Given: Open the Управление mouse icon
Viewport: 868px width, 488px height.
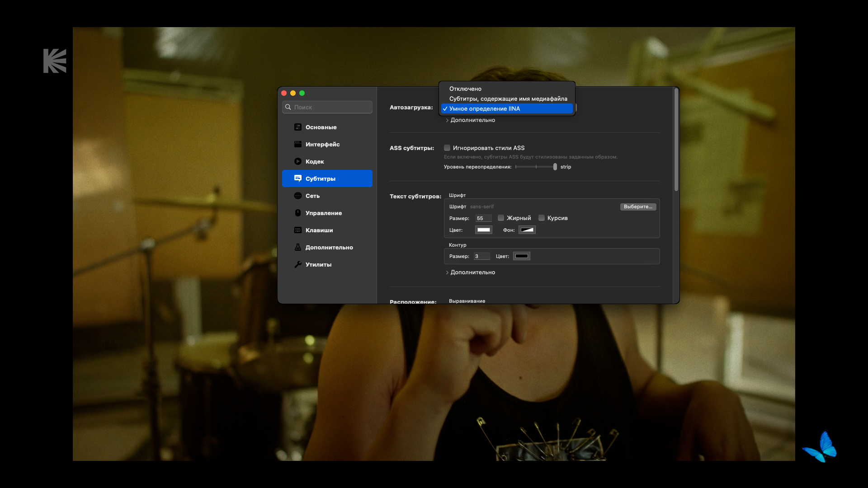Looking at the screenshot, I should (x=297, y=213).
